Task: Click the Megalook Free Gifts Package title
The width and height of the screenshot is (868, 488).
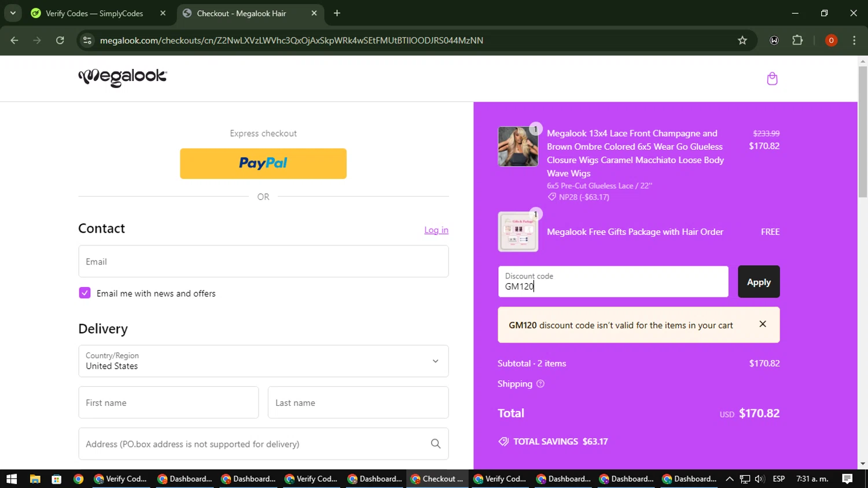Action: pos(635,232)
